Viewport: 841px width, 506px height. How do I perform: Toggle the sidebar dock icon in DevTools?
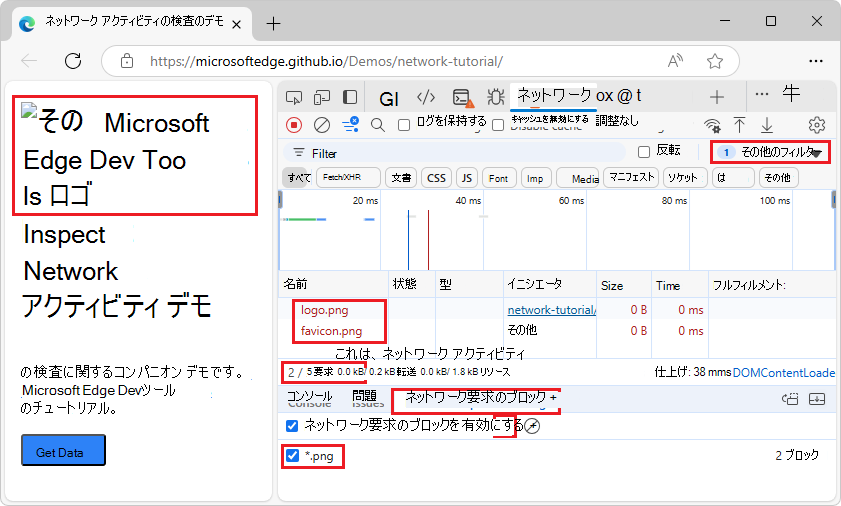(350, 97)
